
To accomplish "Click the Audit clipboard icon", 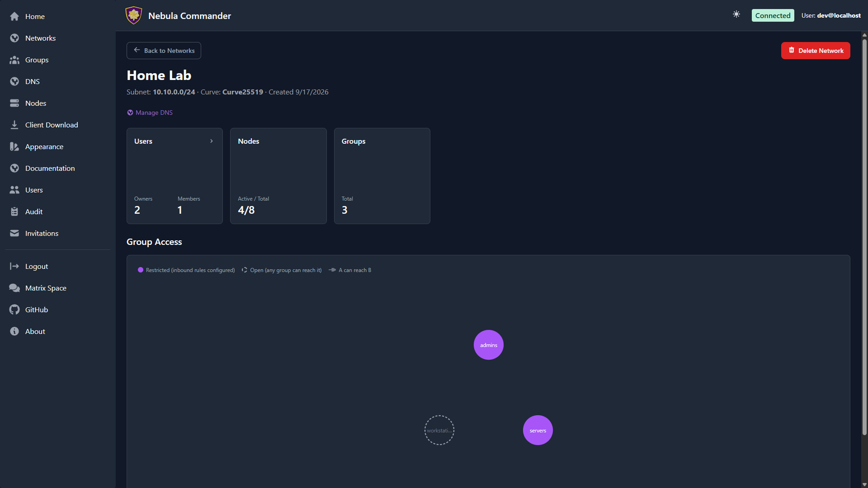I will pyautogui.click(x=14, y=211).
